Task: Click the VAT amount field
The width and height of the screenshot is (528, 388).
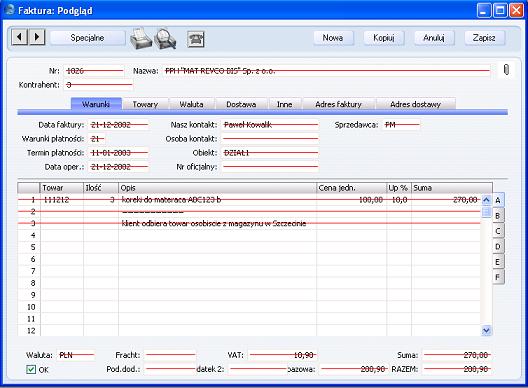Action: [x=283, y=355]
